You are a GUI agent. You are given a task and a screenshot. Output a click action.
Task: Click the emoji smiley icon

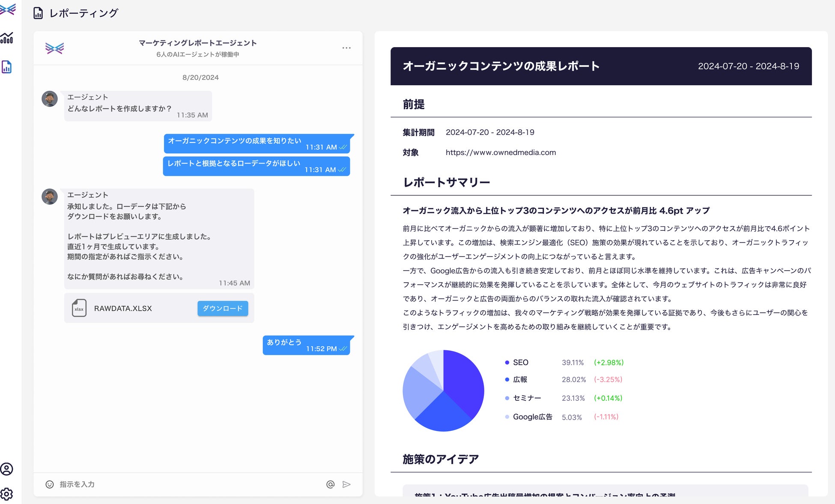point(50,484)
